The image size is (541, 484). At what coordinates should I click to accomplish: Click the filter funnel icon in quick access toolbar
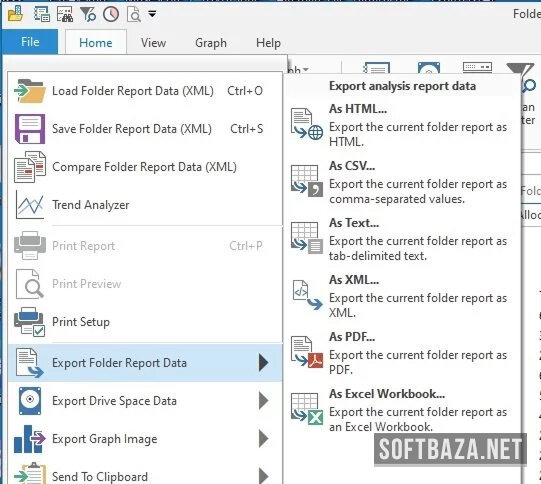pyautogui.click(x=88, y=14)
